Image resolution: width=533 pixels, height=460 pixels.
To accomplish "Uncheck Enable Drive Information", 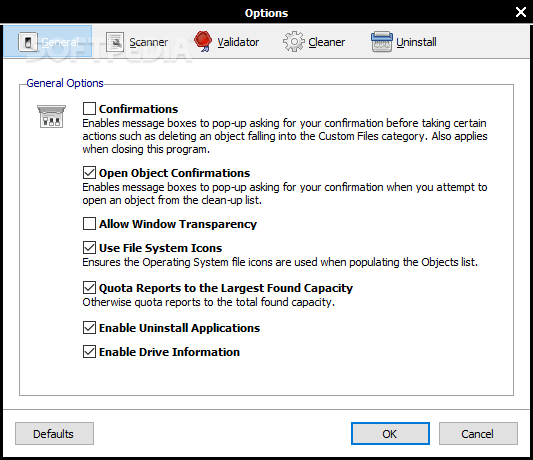I will [x=89, y=352].
